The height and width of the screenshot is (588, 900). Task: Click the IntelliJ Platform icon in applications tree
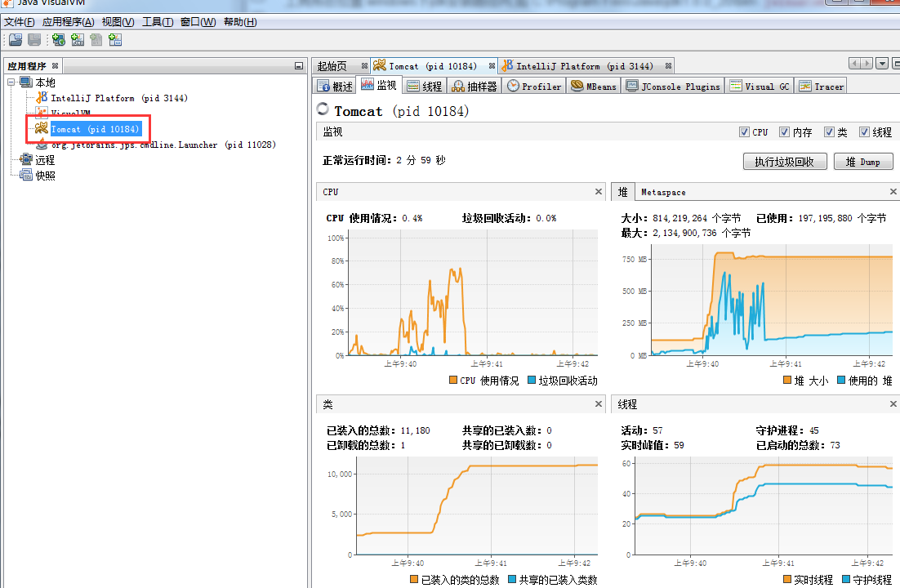coord(42,98)
